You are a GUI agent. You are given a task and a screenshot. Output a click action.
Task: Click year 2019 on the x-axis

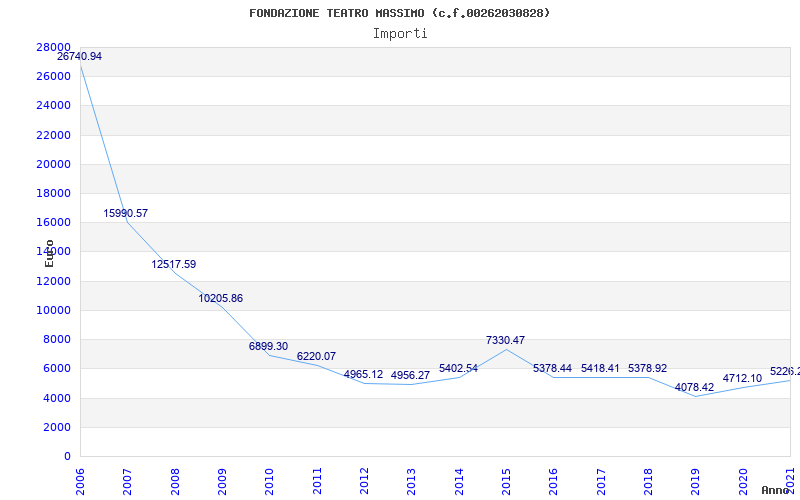pyautogui.click(x=696, y=481)
